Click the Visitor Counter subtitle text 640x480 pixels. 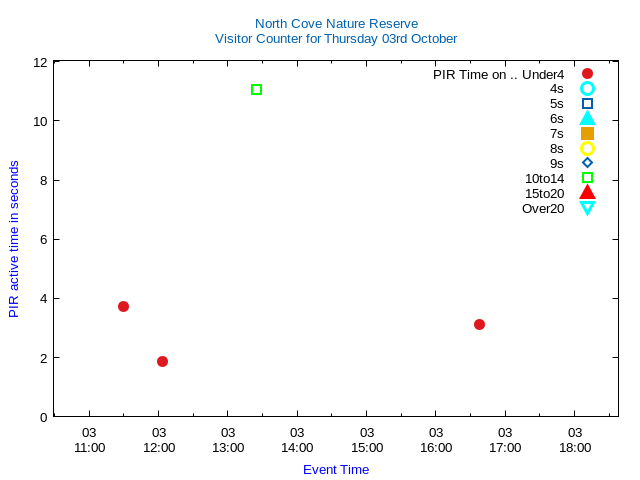tap(336, 39)
